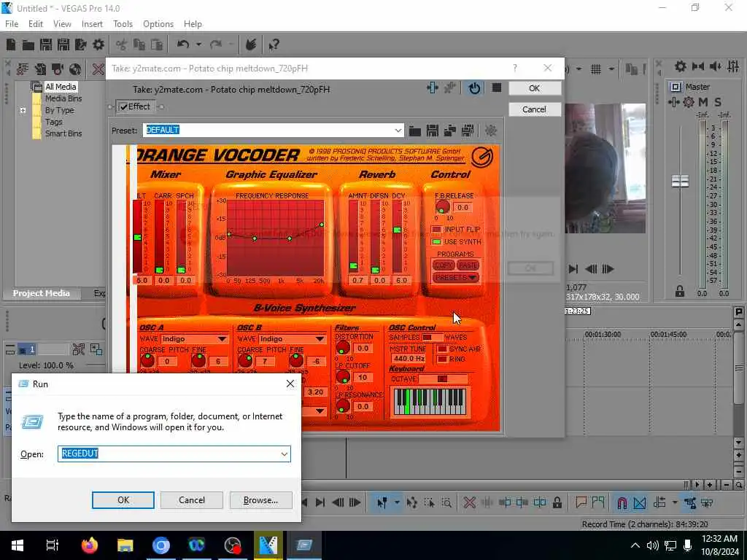
Task: Click the Get Media from the Web globe icon
Action: click(x=75, y=69)
